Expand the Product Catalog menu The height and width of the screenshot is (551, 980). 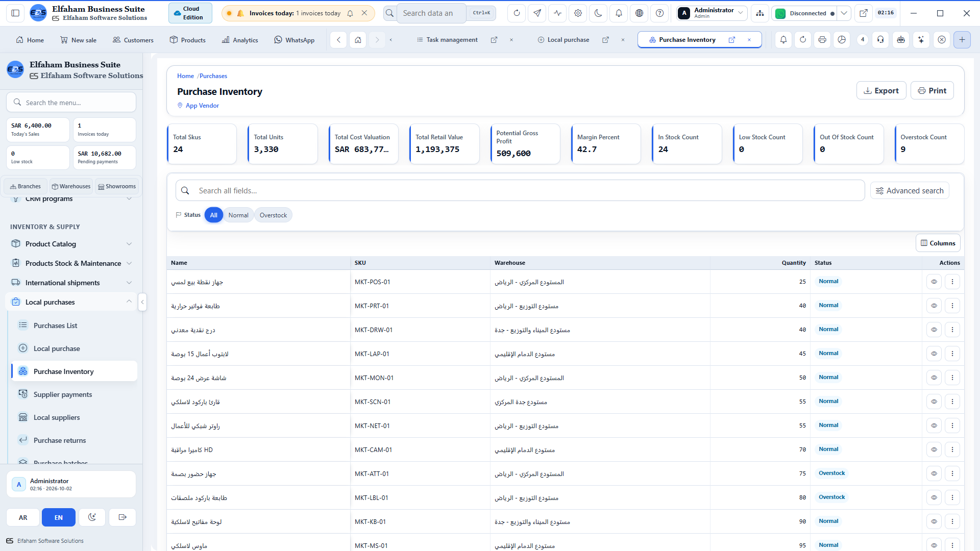[71, 244]
